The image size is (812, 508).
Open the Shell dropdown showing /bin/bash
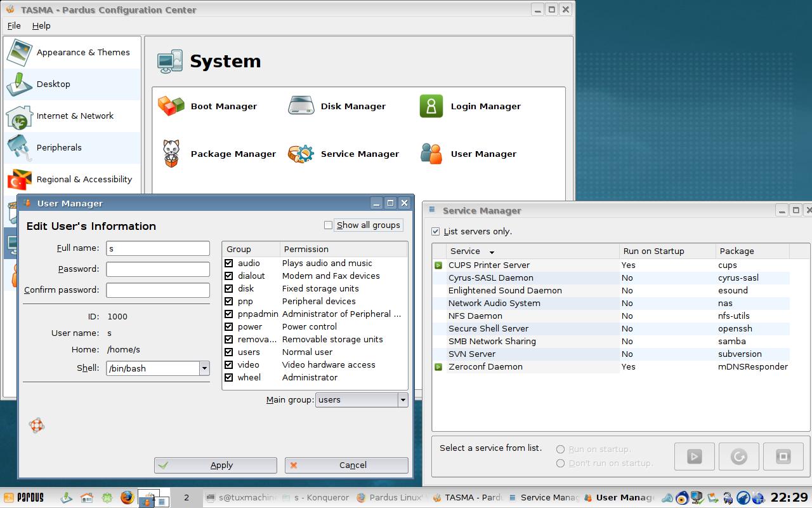click(158, 368)
